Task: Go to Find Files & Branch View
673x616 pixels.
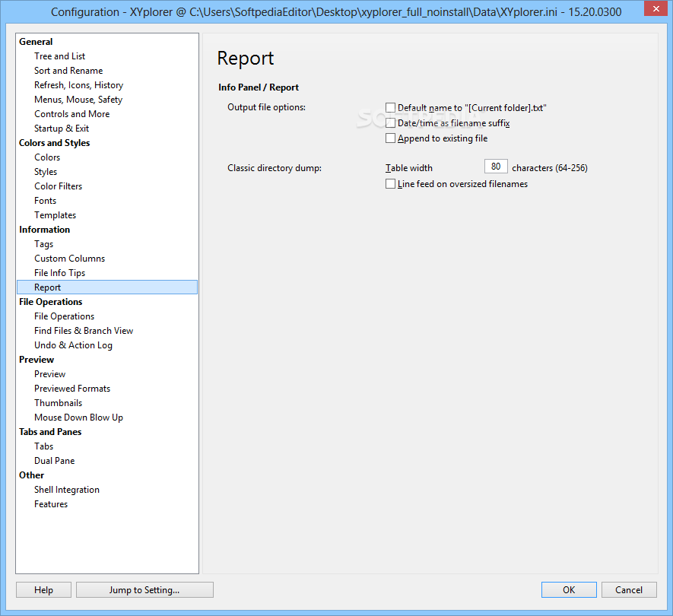Action: point(84,331)
